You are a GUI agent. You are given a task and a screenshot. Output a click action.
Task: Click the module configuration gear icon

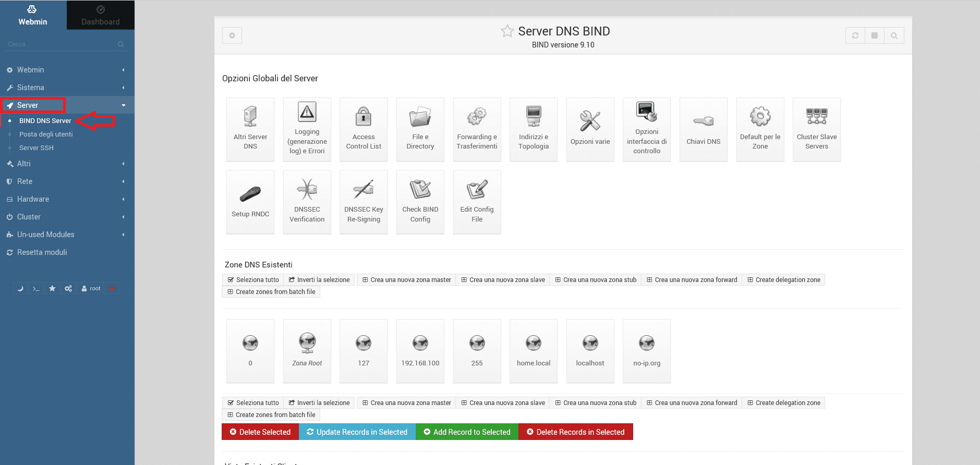pyautogui.click(x=232, y=35)
